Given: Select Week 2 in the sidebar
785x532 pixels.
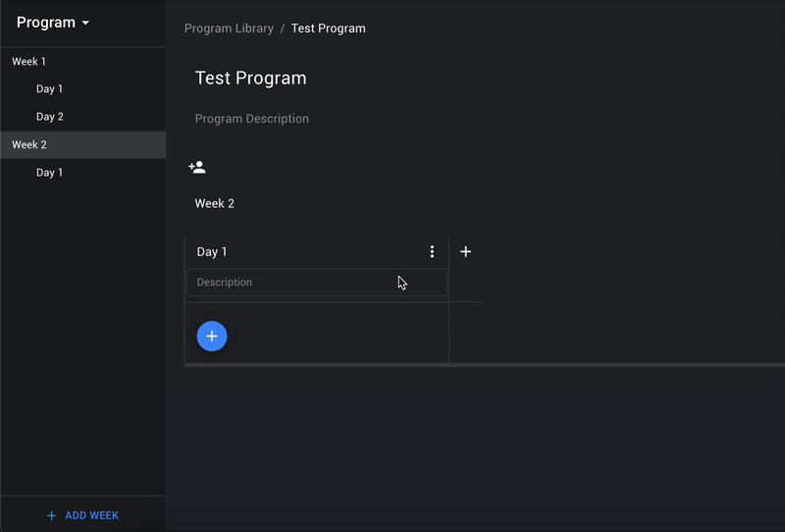Looking at the screenshot, I should tap(83, 144).
